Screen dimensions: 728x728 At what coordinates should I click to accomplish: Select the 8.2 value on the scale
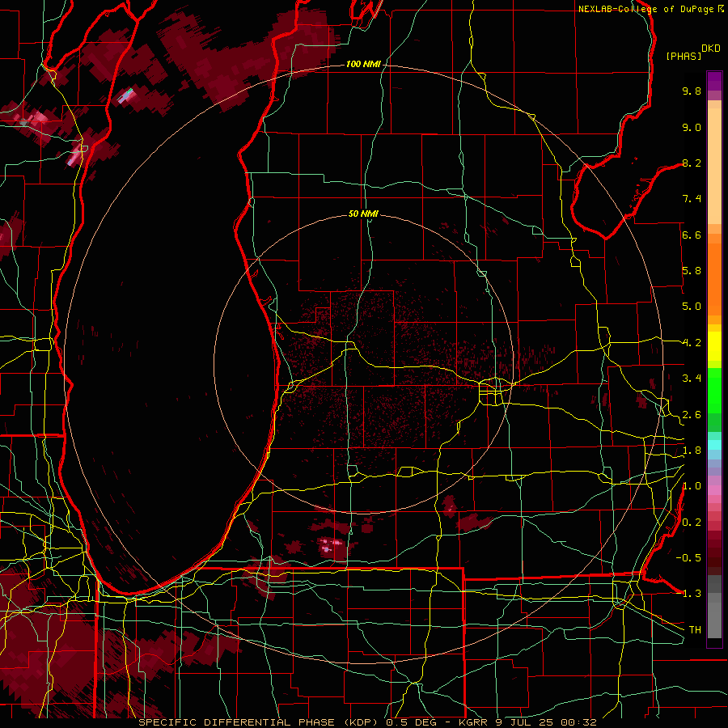pos(692,163)
